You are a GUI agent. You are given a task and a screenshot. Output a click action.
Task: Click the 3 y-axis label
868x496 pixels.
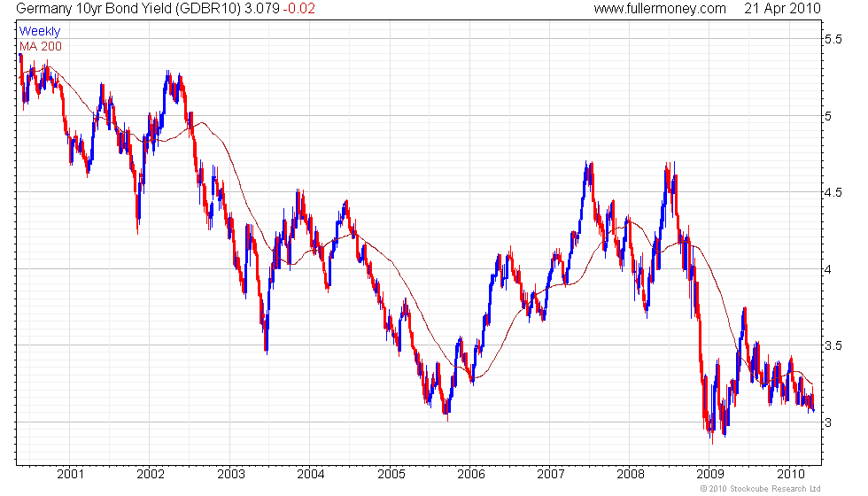[828, 422]
